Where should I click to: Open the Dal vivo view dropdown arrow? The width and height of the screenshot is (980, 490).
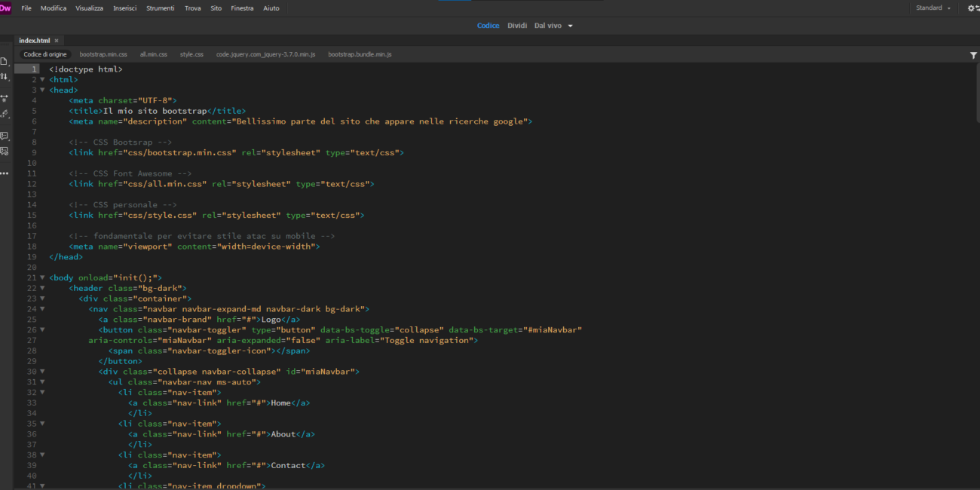click(570, 26)
